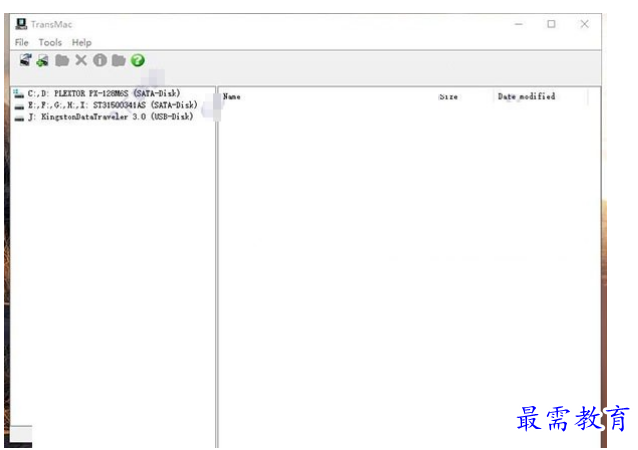Screen dimensions: 638x450
Task: Open the File menu
Action: tap(22, 42)
